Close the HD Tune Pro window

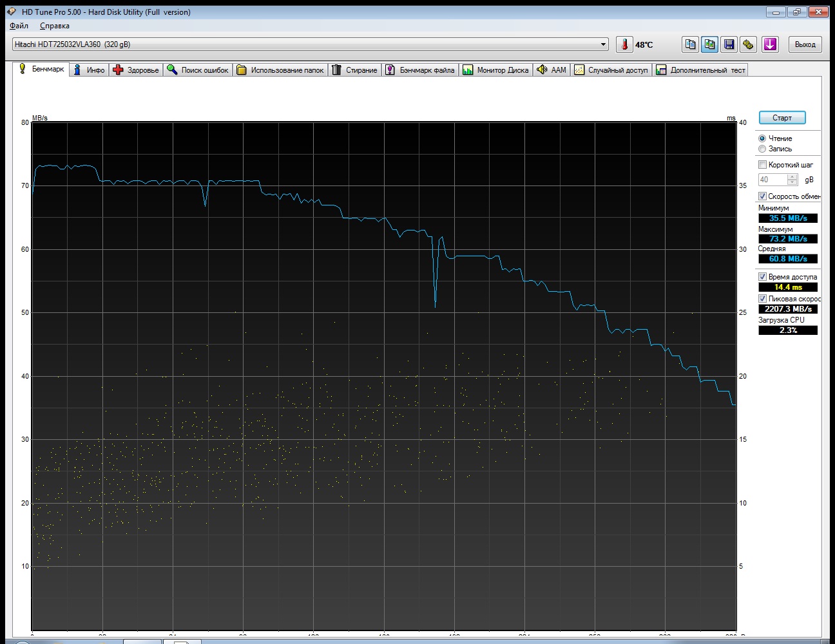(x=819, y=12)
